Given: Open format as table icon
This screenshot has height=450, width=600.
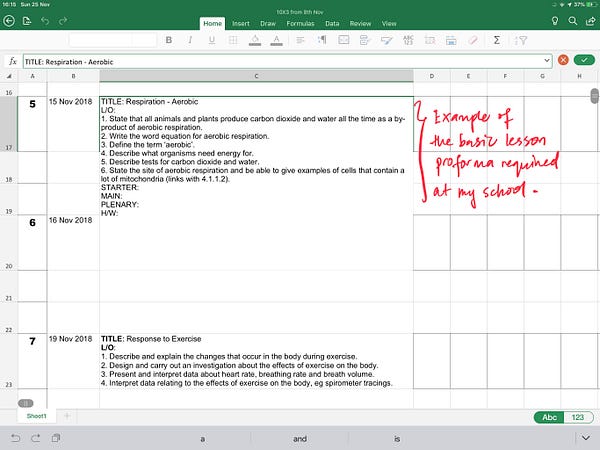Looking at the screenshot, I should (451, 40).
